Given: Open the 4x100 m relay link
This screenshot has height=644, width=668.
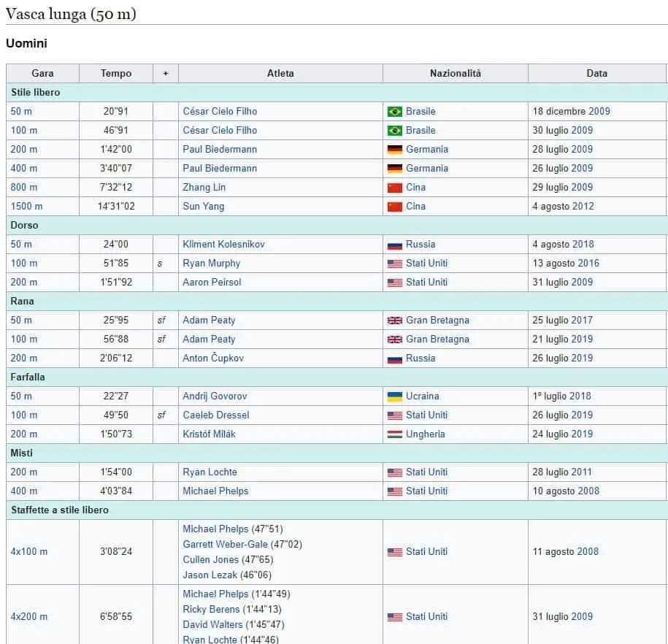Looking at the screenshot, I should pyautogui.click(x=28, y=551).
